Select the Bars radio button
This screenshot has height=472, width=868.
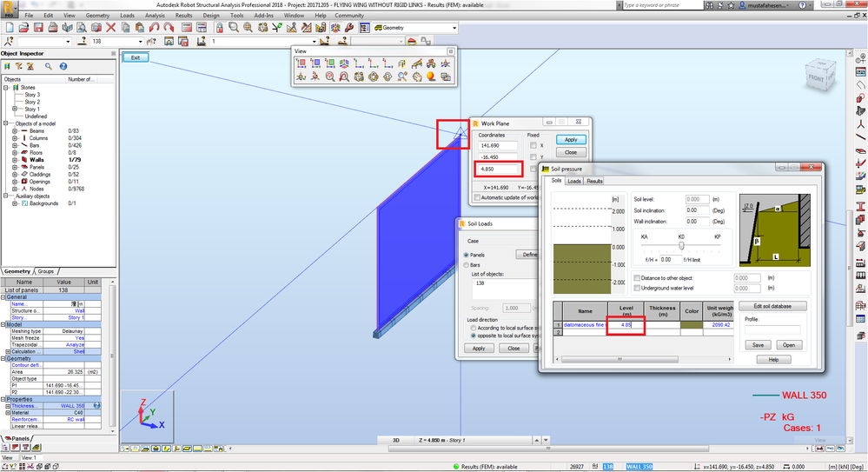pyautogui.click(x=466, y=265)
